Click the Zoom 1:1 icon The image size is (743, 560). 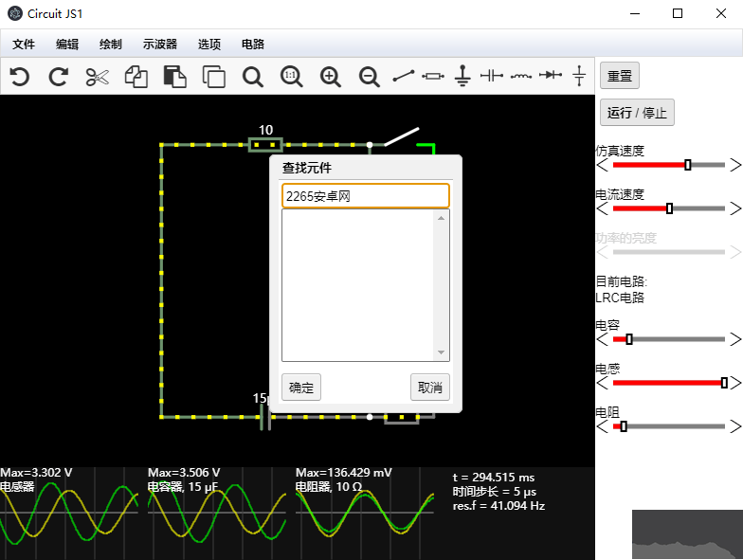tap(292, 77)
